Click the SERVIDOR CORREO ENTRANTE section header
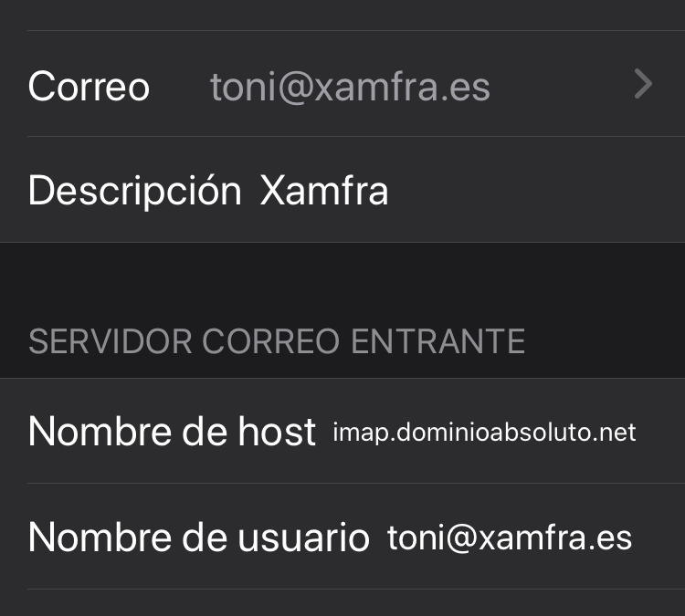This screenshot has height=616, width=685. click(276, 341)
